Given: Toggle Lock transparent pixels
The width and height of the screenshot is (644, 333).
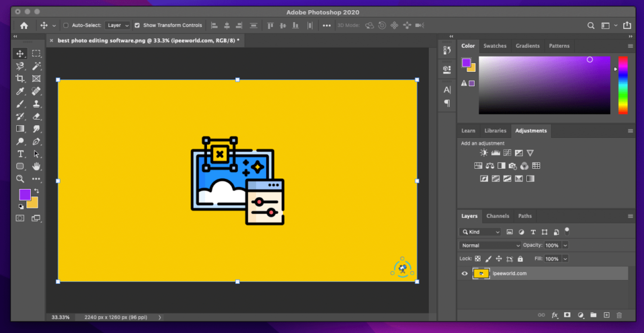Looking at the screenshot, I should coord(477,259).
